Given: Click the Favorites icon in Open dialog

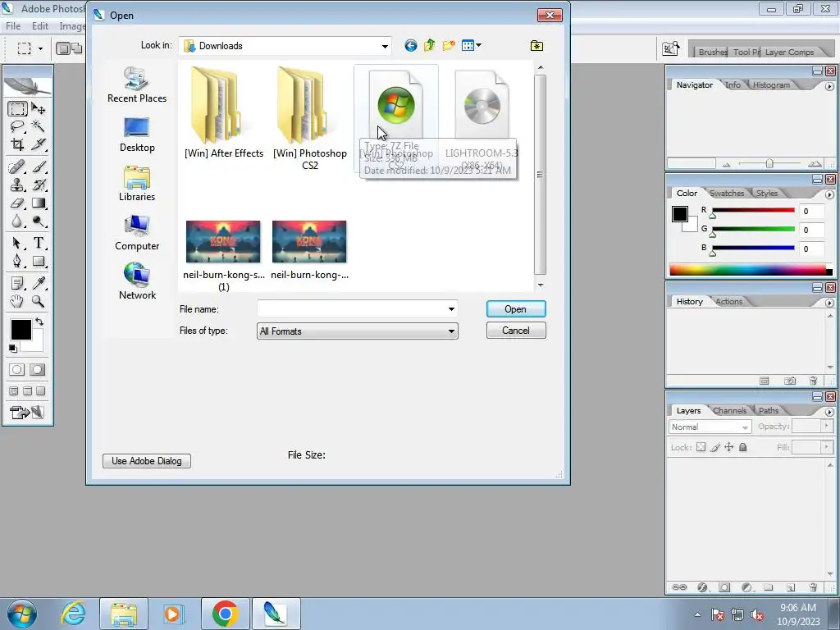Looking at the screenshot, I should [x=536, y=46].
